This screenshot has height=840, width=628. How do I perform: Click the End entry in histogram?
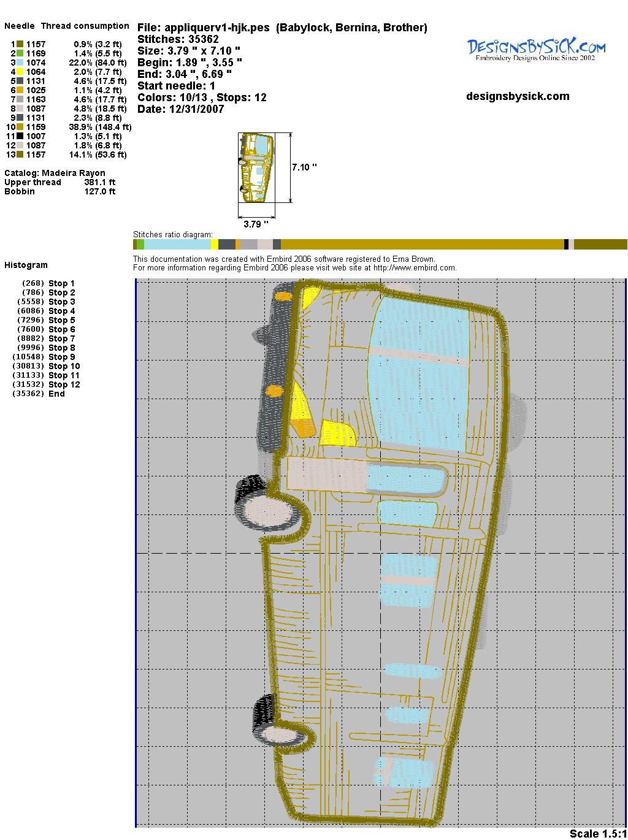pyautogui.click(x=56, y=394)
